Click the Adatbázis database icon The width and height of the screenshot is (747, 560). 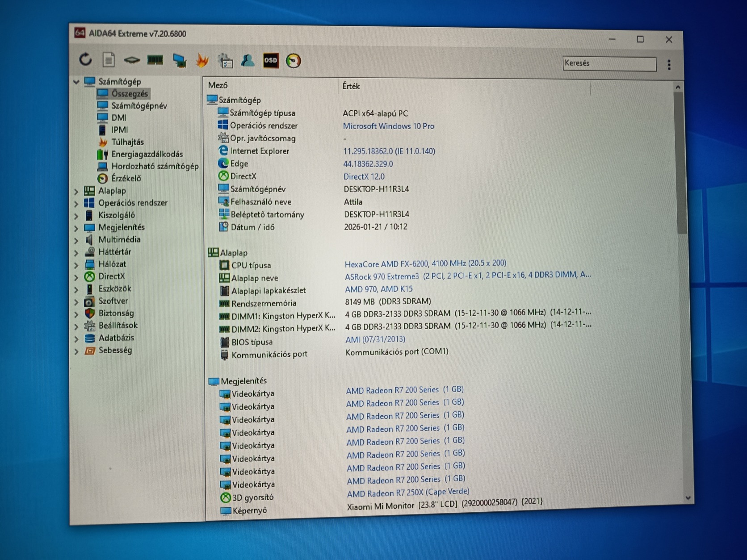click(90, 338)
